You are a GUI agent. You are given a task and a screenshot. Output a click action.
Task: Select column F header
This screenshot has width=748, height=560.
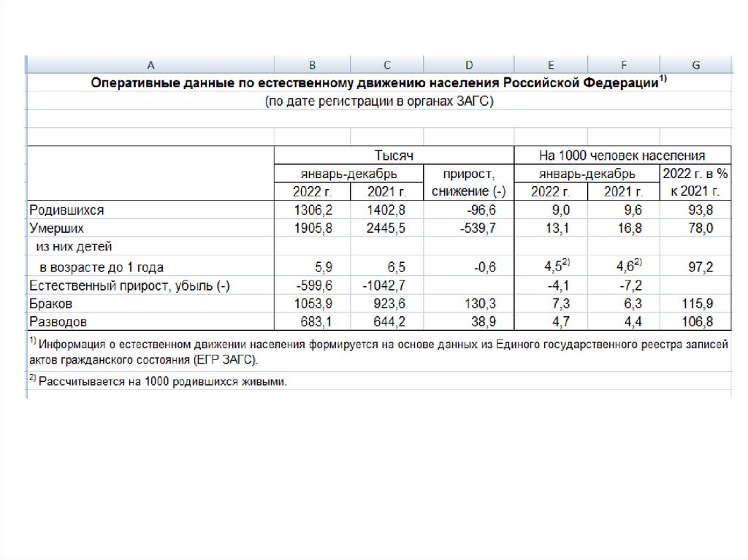click(624, 65)
